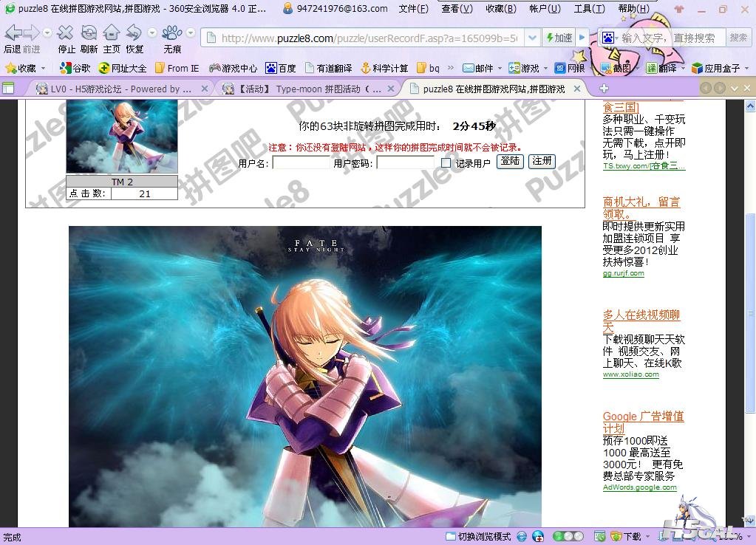Click the 截图 screenshot tool
This screenshot has width=756, height=545.
coord(616,69)
